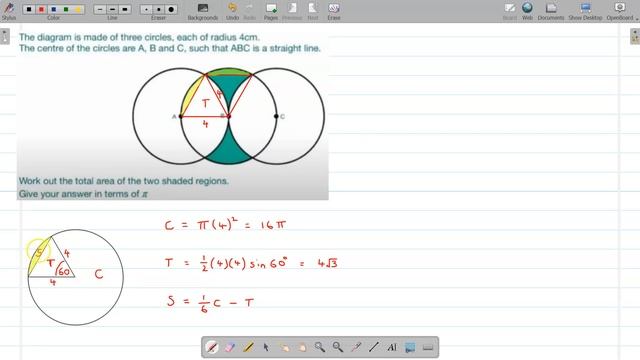Choose the thick line width
Screen dimensions: 640x360
pos(125,9)
